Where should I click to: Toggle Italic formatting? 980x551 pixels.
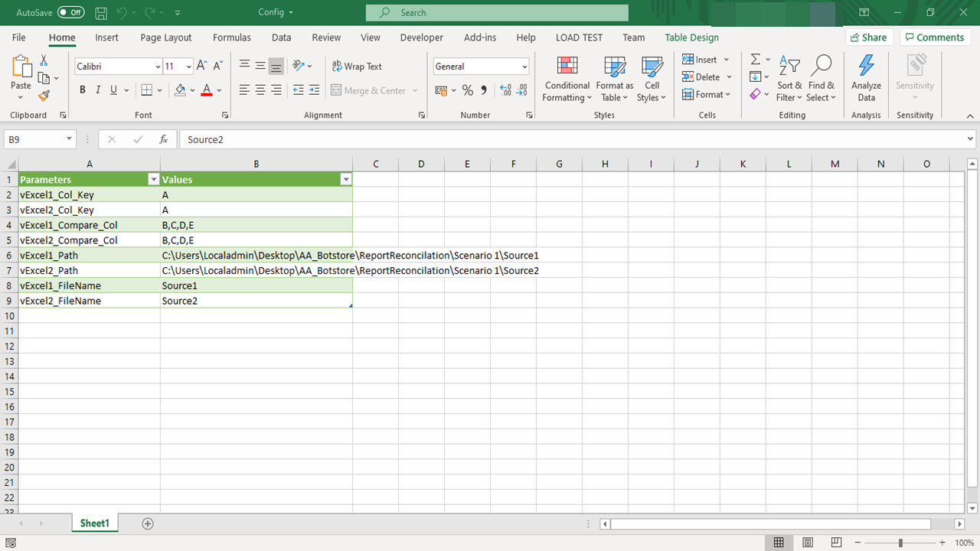tap(98, 90)
